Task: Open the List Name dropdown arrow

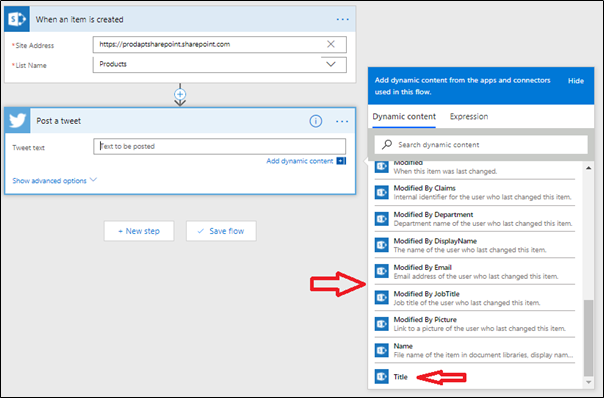Action: (x=331, y=64)
